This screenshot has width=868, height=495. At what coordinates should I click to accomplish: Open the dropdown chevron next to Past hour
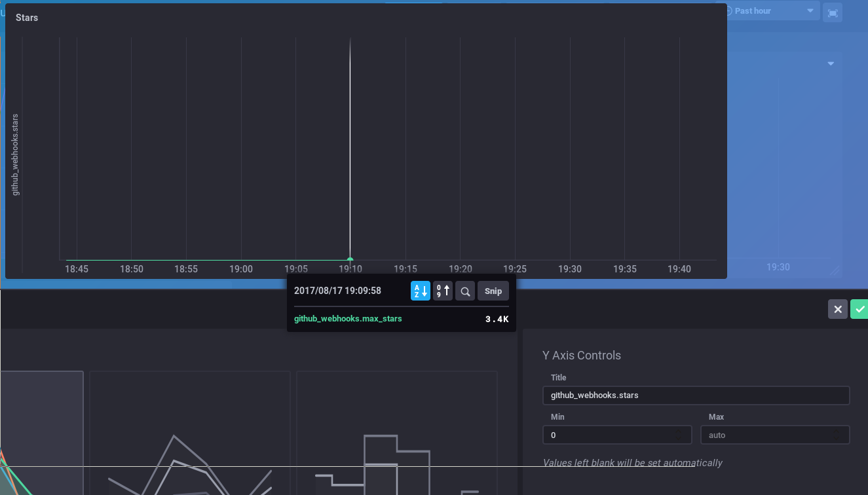coord(810,10)
